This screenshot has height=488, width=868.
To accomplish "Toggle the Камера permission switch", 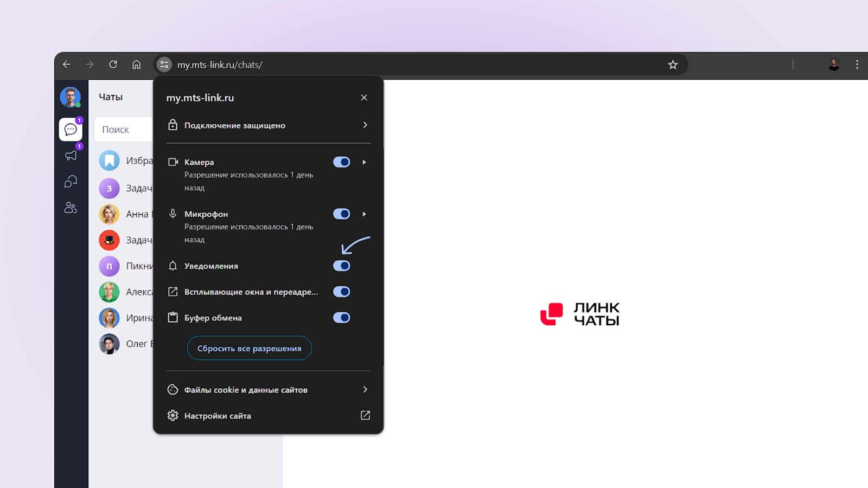I will 341,162.
